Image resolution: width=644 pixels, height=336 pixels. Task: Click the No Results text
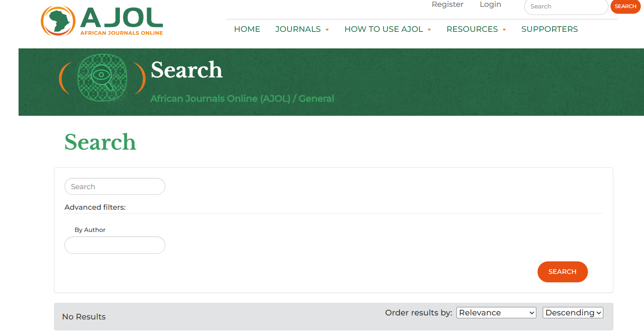(84, 317)
